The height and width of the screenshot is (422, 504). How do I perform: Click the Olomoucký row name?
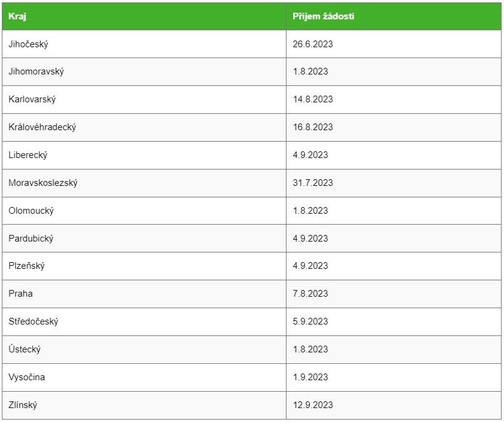click(x=31, y=211)
